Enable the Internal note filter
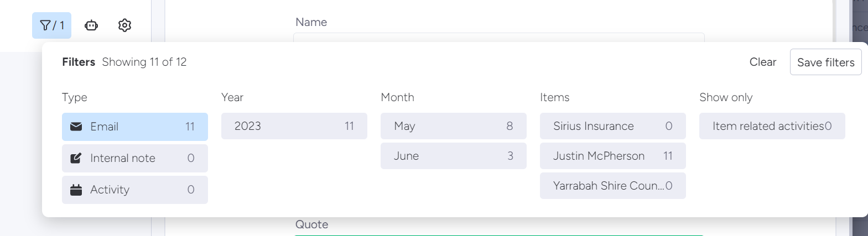The height and width of the screenshot is (236, 868). pos(135,158)
